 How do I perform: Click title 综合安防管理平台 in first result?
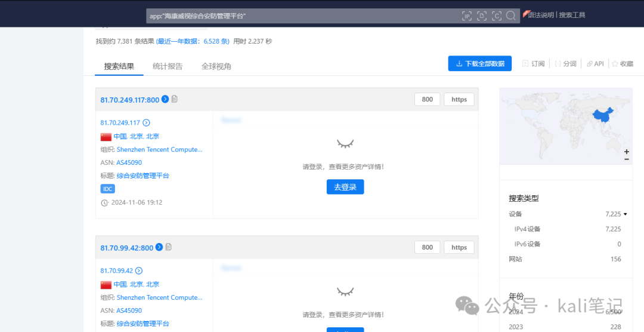click(x=143, y=176)
